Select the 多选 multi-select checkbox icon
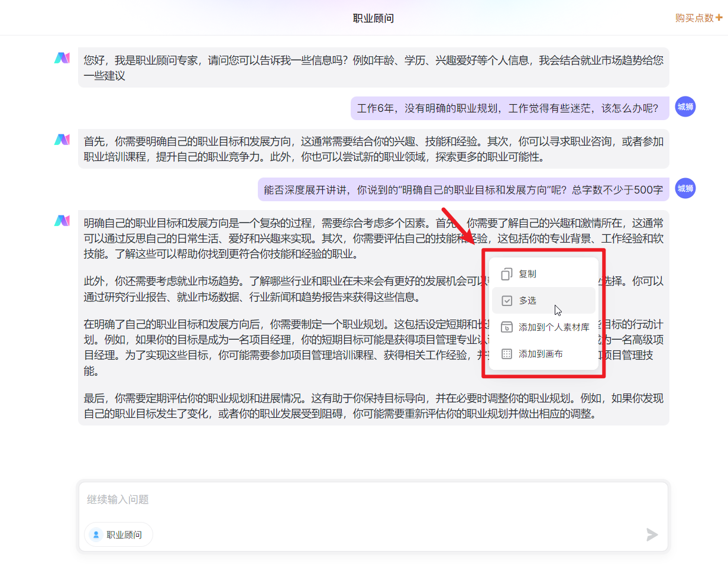This screenshot has width=728, height=564. click(x=506, y=301)
